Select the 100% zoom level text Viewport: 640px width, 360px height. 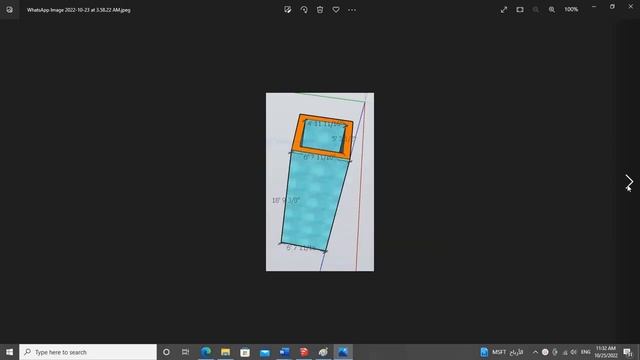(571, 9)
